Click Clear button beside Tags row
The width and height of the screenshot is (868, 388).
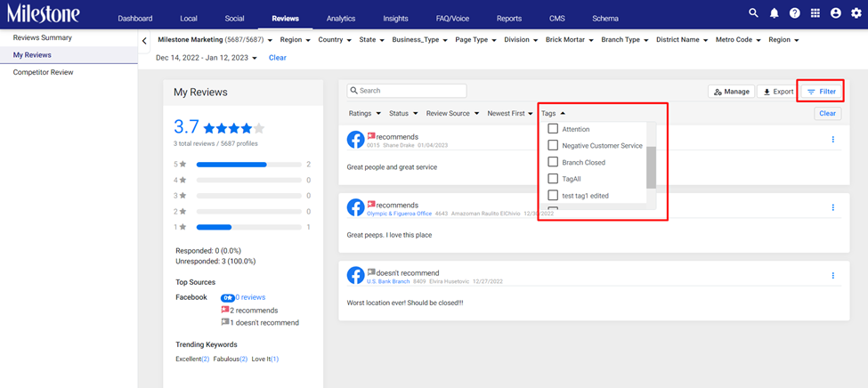[x=828, y=114]
